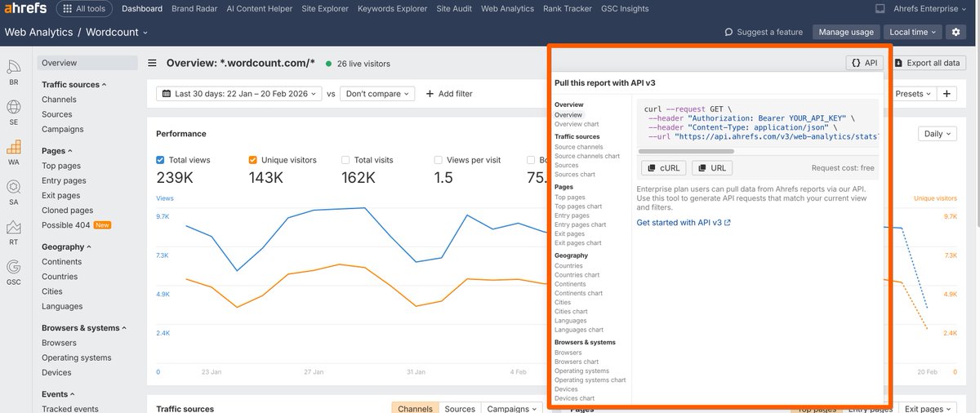Click the {} API button
Screen dimensions: 980x413
click(864, 63)
